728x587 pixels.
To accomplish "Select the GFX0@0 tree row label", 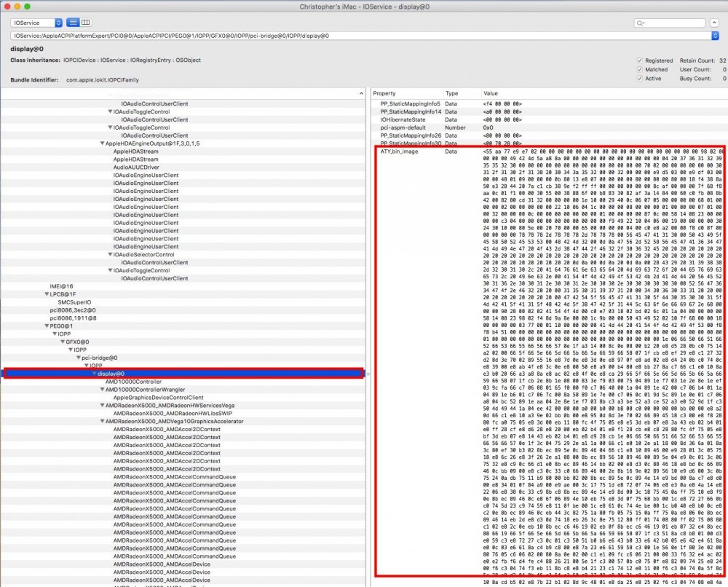I will [x=77, y=342].
